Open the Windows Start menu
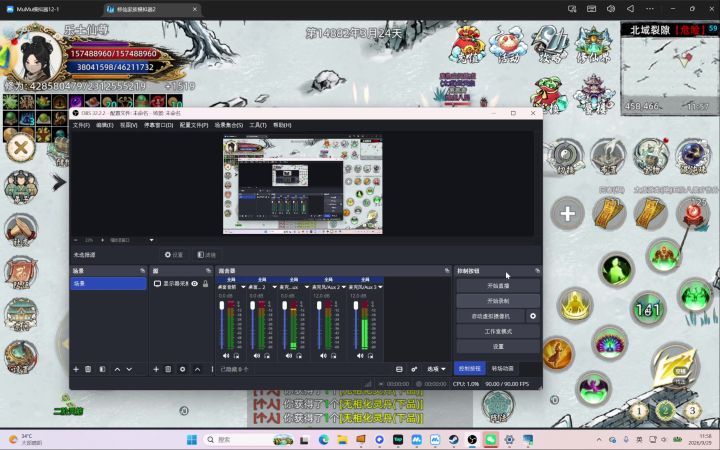The image size is (720, 450). click(192, 440)
